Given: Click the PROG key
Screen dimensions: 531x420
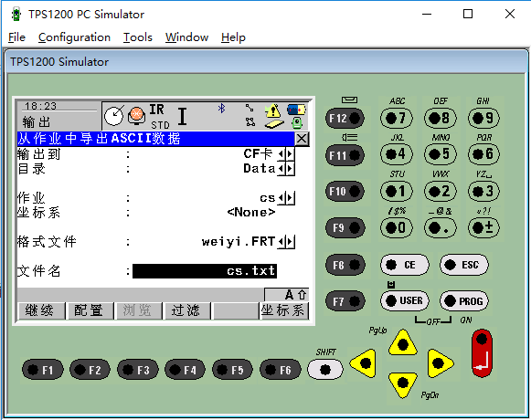Looking at the screenshot, I should pos(464,300).
